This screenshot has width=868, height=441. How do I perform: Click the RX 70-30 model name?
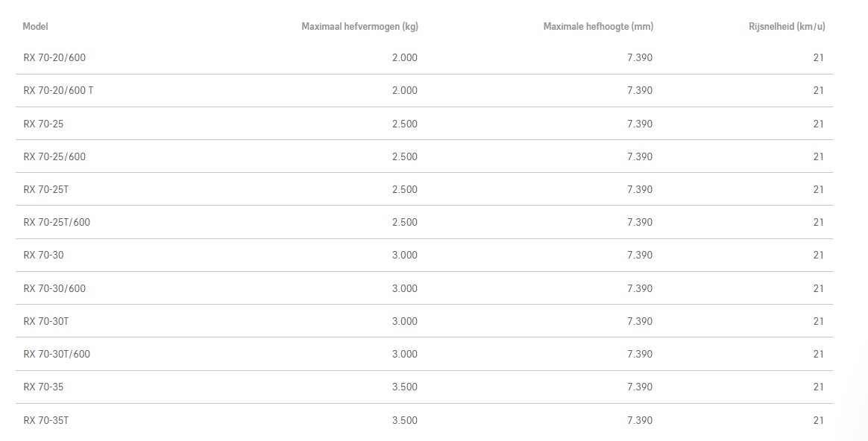[x=43, y=255]
